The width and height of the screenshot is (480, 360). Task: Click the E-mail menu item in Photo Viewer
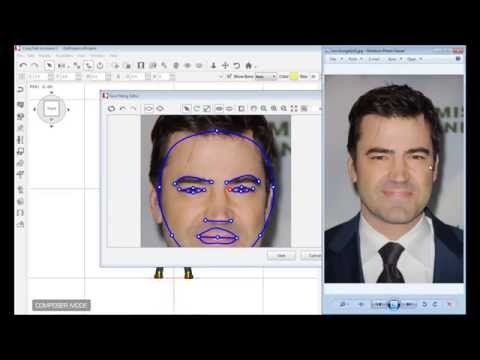point(374,59)
